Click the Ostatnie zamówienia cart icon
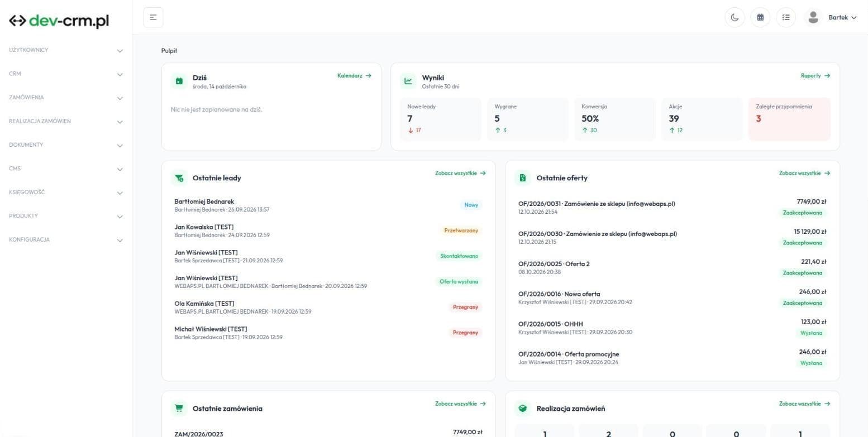Viewport: 868px width, 437px height. 179,409
